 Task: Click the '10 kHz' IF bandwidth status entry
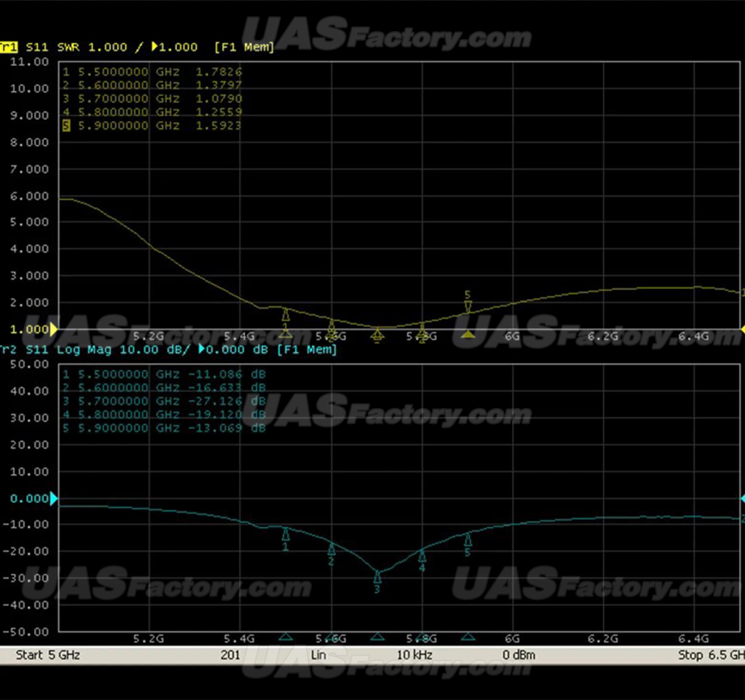pyautogui.click(x=415, y=655)
